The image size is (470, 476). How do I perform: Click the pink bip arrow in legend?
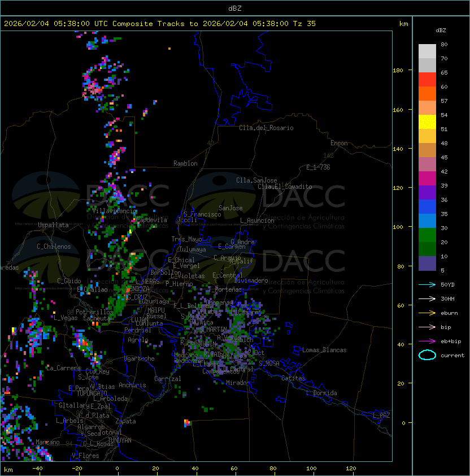coord(427,327)
